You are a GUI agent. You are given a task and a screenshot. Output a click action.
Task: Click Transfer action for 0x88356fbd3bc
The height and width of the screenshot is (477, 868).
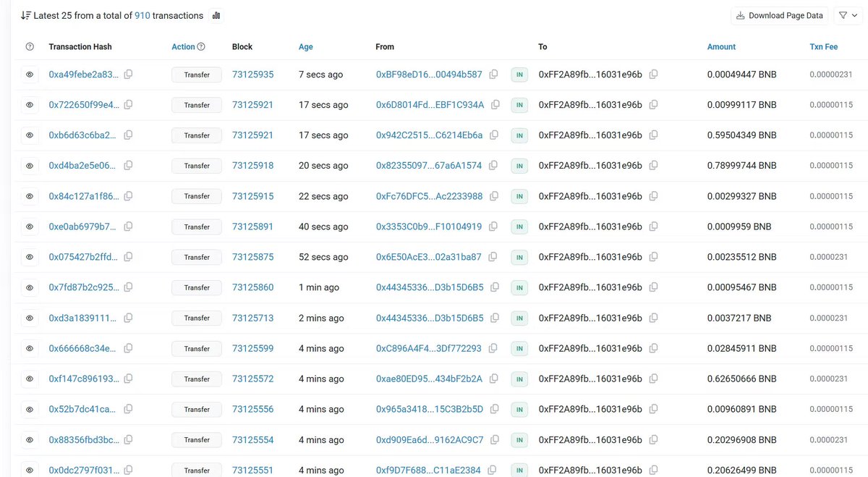[x=197, y=439]
